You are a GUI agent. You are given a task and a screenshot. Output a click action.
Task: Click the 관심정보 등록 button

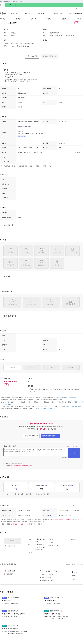pos(32,56)
